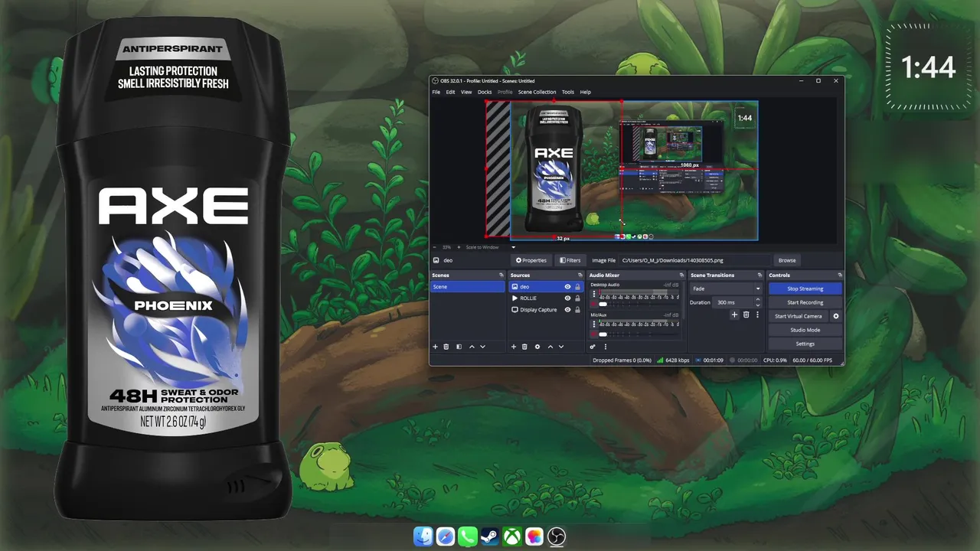Screen dimensions: 980x551
Task: Open Mic/Aux three-dot options
Action: point(594,324)
